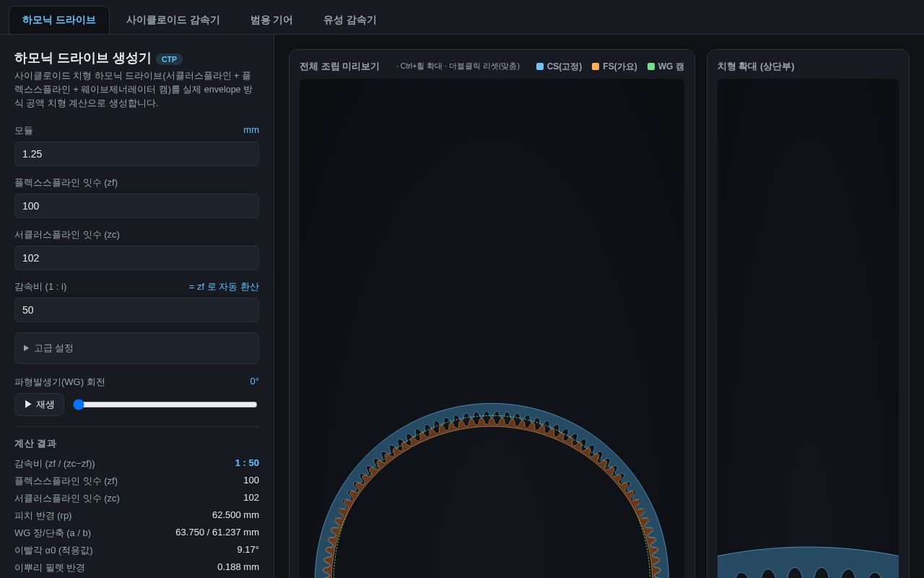The width and height of the screenshot is (924, 578).
Task: Switch to the 하모닉 드라이브 tab
Action: (x=59, y=20)
